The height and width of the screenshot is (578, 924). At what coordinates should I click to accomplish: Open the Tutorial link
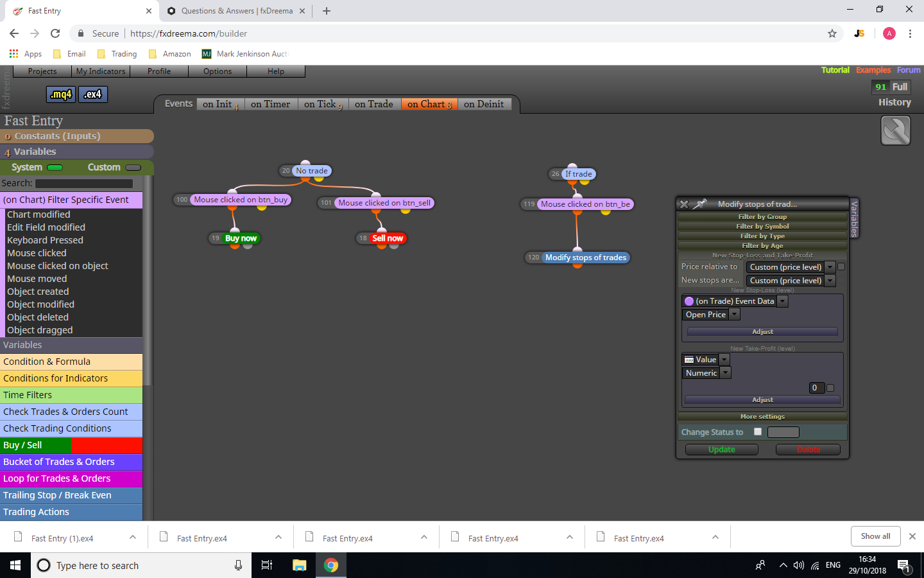(x=835, y=70)
